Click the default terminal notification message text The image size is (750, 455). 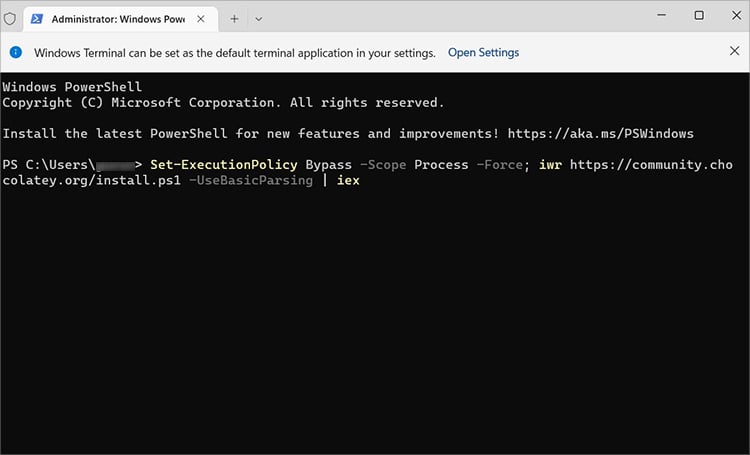234,52
